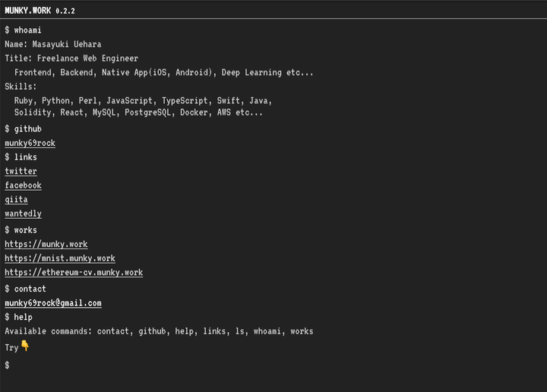This screenshot has height=392, width=547.
Task: Click the MUNKY.WORK title in header
Action: click(27, 11)
